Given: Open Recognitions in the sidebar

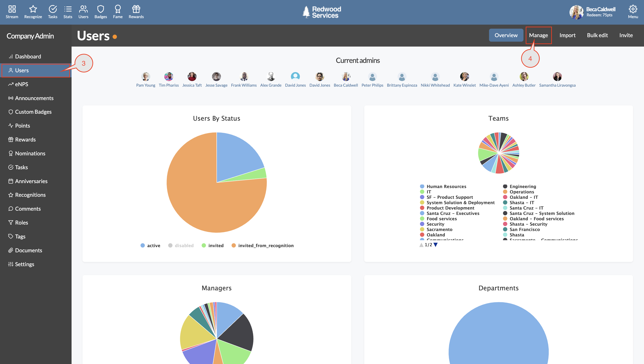Looking at the screenshot, I should 36,195.
